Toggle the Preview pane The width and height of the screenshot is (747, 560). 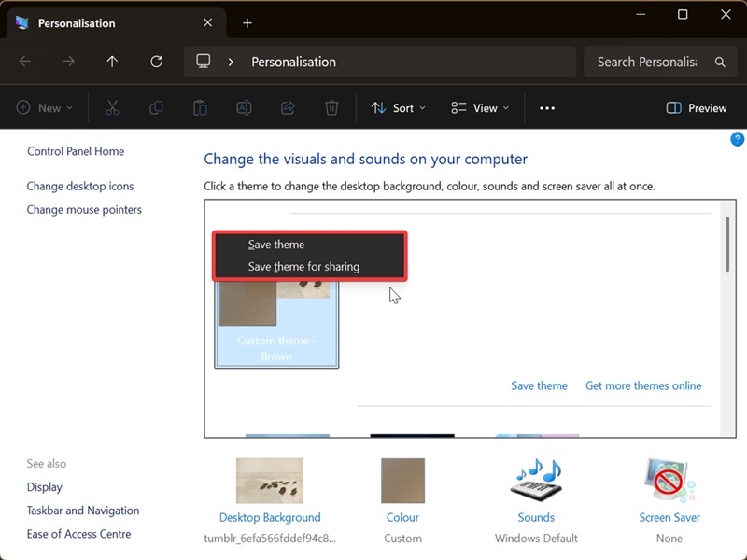[x=696, y=108]
